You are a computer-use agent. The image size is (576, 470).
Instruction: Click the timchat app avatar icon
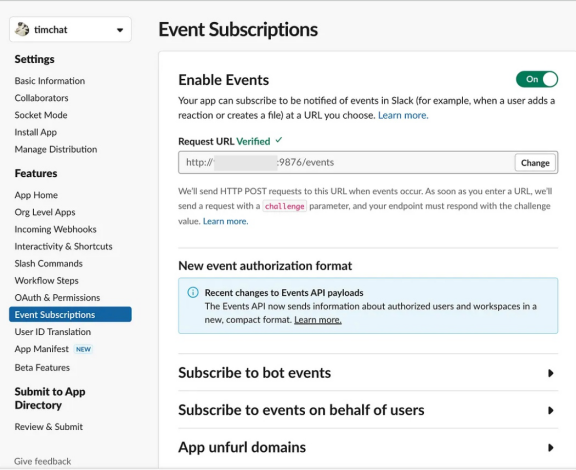(x=22, y=29)
